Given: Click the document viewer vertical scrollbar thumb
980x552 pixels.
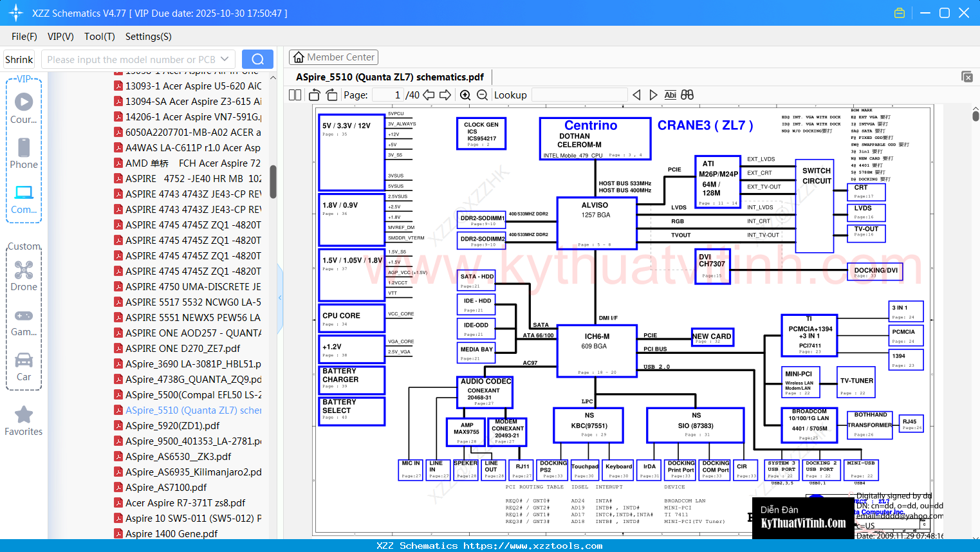Looking at the screenshot, I should (x=975, y=116).
